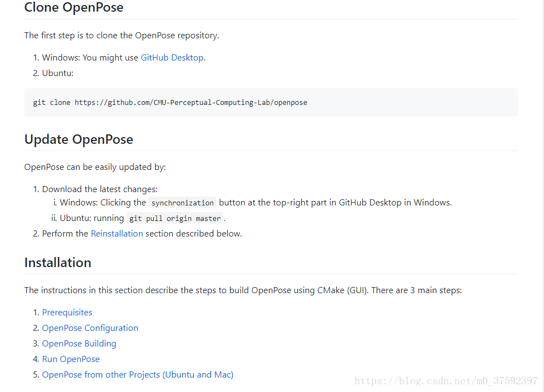The image size is (544, 392).
Task: Click the git clone command text
Action: (x=170, y=103)
